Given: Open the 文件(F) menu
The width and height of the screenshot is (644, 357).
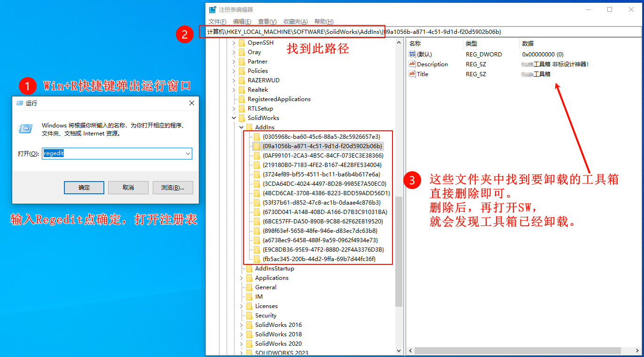Looking at the screenshot, I should click(x=217, y=22).
